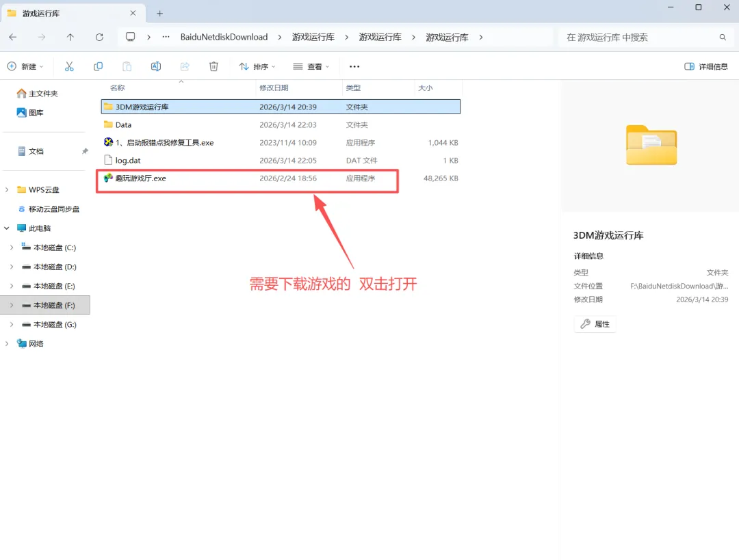The image size is (739, 560).
Task: Select the Data folder name
Action: [123, 125]
